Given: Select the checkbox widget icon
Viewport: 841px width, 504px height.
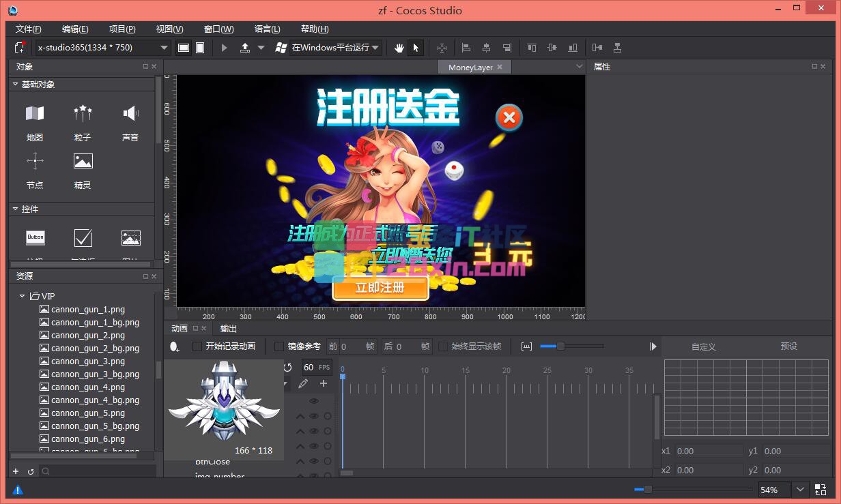Looking at the screenshot, I should 83,237.
